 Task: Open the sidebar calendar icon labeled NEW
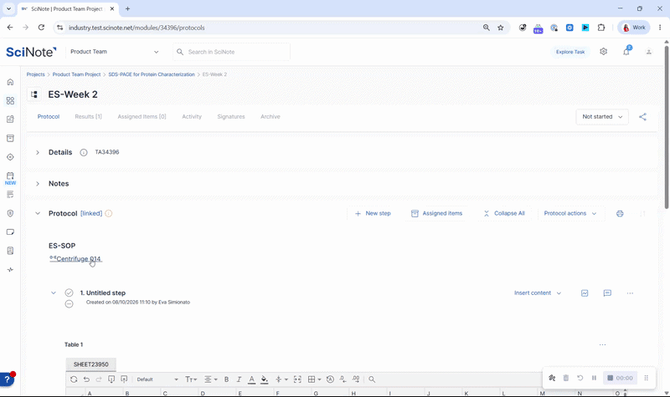[x=10, y=178]
